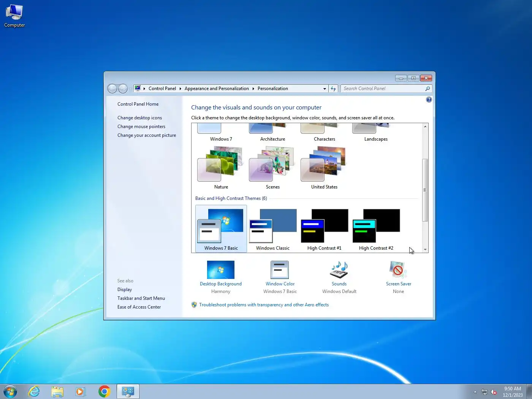Select the United States theme
Viewport: 532px width, 399px height.
pos(325,167)
